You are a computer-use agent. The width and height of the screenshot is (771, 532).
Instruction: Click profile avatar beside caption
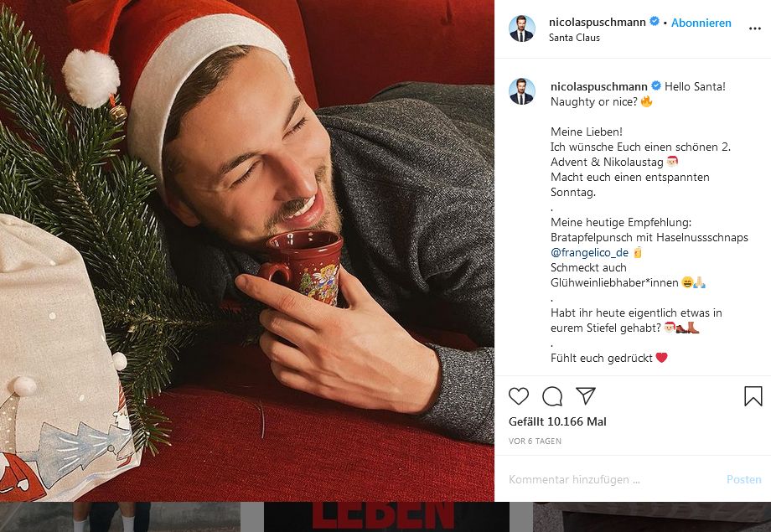coord(522,92)
